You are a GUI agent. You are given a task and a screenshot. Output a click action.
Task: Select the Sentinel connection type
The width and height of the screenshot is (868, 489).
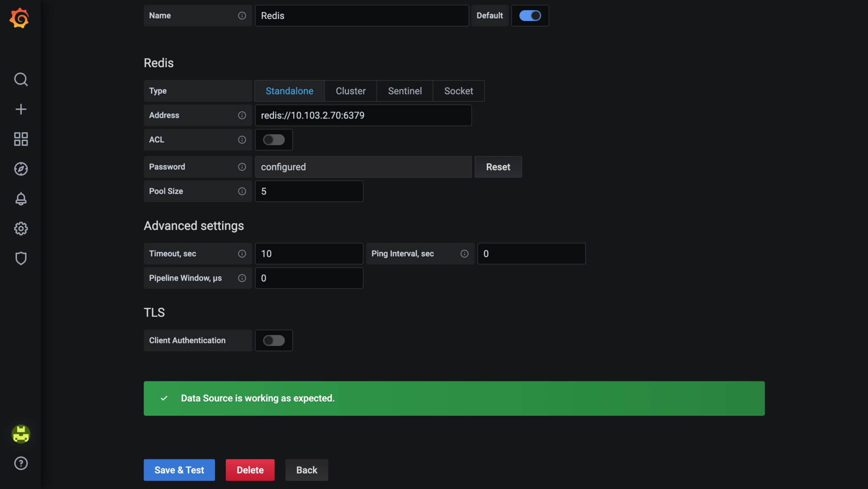tap(404, 91)
